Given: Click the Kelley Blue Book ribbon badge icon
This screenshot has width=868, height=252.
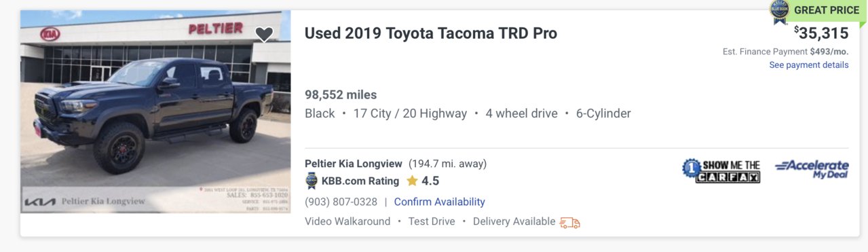Looking at the screenshot, I should tap(778, 12).
